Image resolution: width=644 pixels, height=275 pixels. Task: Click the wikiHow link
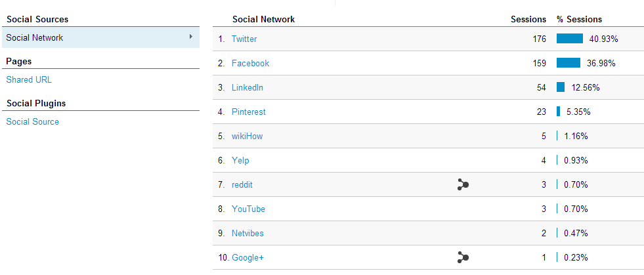point(247,136)
